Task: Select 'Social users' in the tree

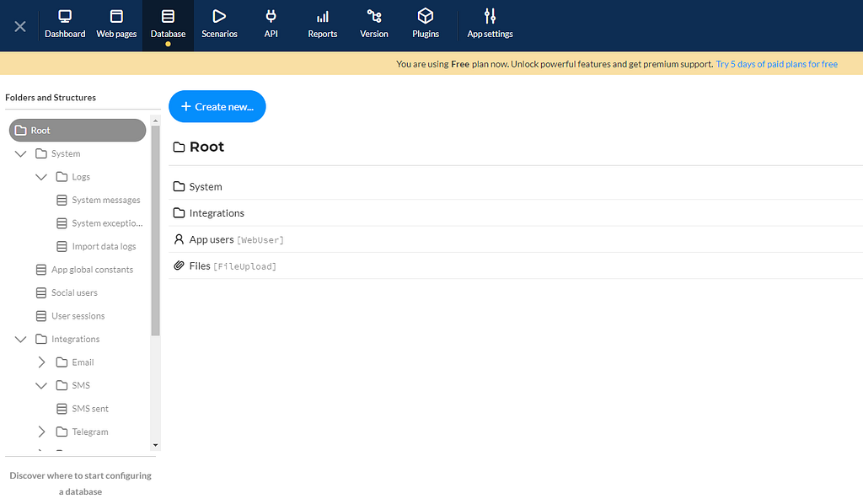Action: point(74,292)
